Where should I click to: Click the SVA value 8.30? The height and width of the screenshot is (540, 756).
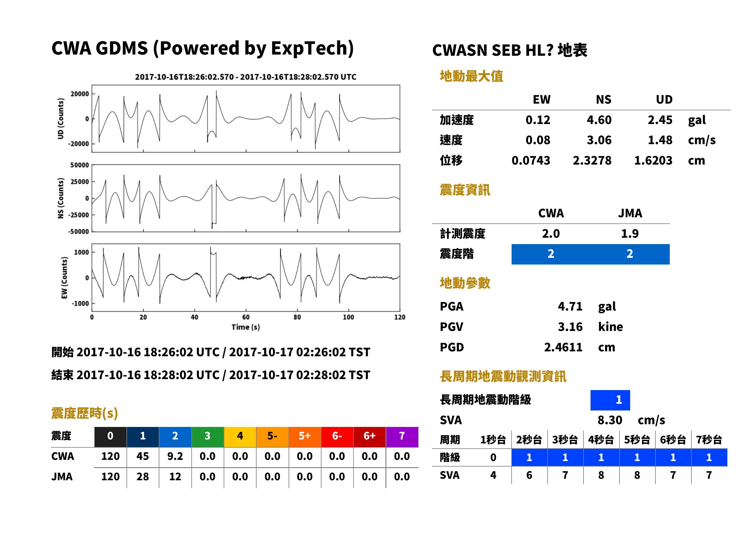pyautogui.click(x=610, y=420)
